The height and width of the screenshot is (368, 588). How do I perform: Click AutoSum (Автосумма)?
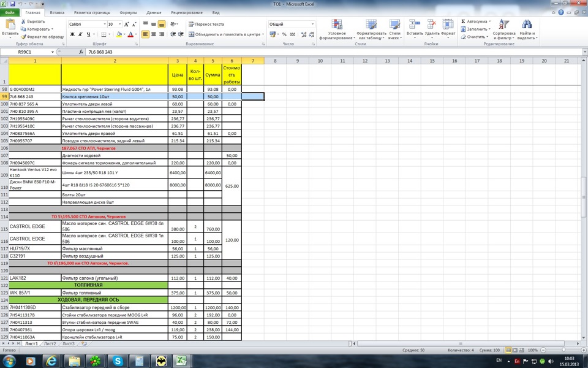pos(474,21)
